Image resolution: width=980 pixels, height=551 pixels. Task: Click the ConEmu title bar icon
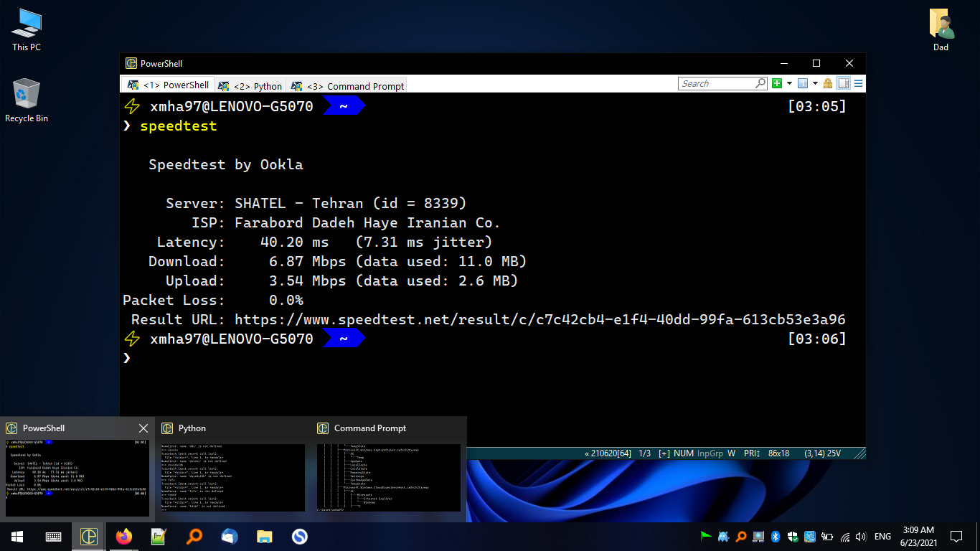pos(131,63)
